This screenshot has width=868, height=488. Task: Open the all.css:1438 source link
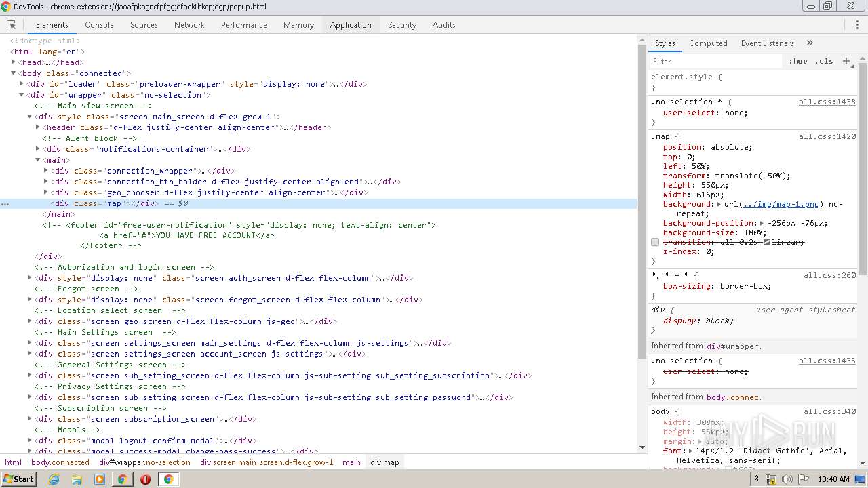click(x=827, y=102)
